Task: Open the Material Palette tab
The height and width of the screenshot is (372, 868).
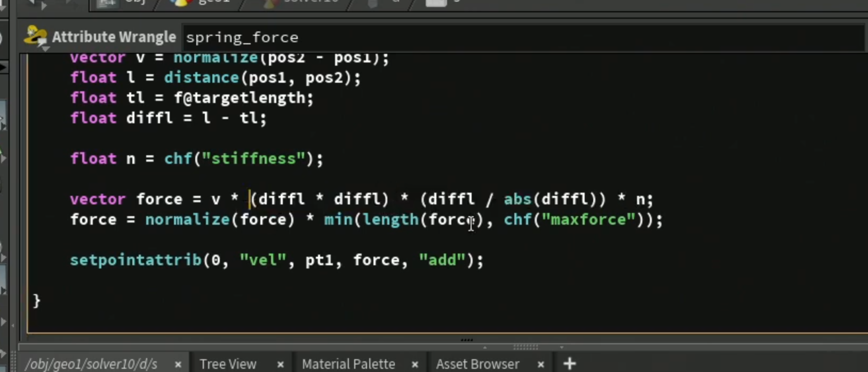Action: 348,364
